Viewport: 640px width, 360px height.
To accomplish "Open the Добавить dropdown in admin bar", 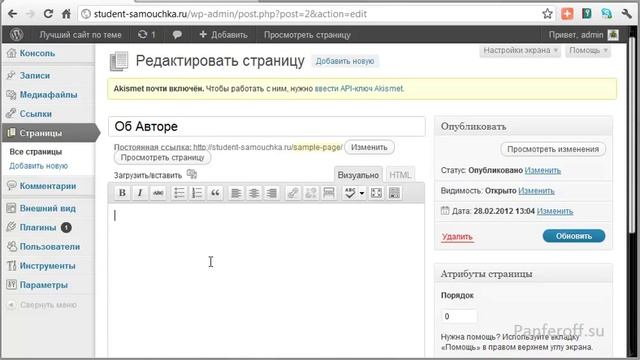I will [x=223, y=35].
